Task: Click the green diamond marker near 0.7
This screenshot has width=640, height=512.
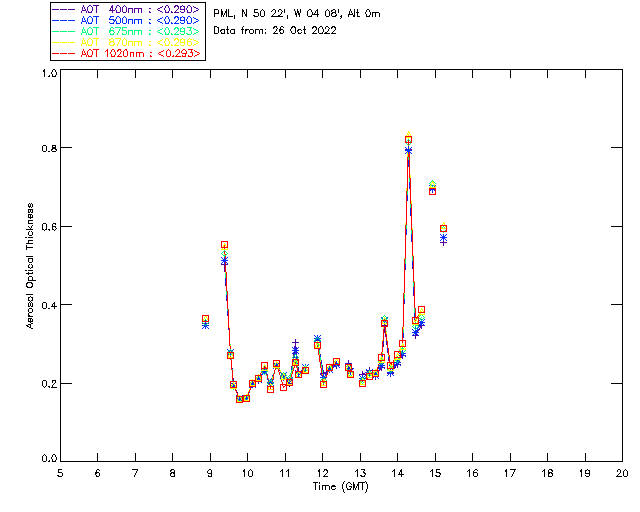Action: (x=432, y=184)
